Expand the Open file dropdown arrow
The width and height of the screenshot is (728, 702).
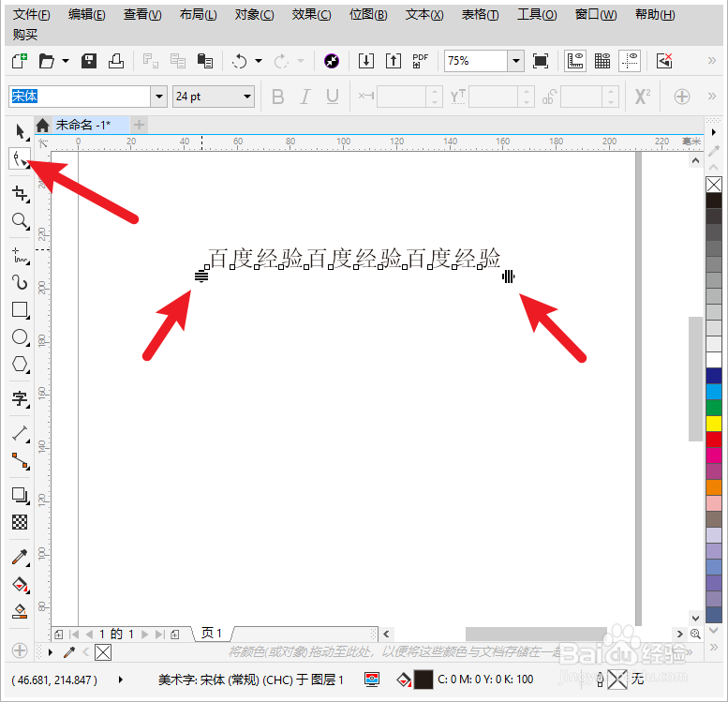[66, 61]
